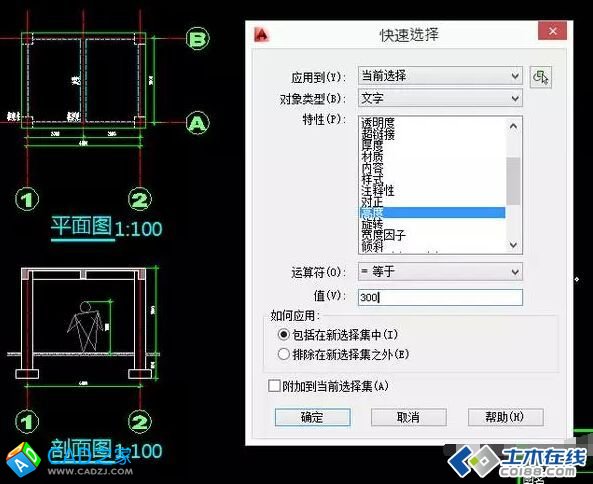Select 包括在新选择集中 radio option
The width and height of the screenshot is (593, 484).
(283, 334)
